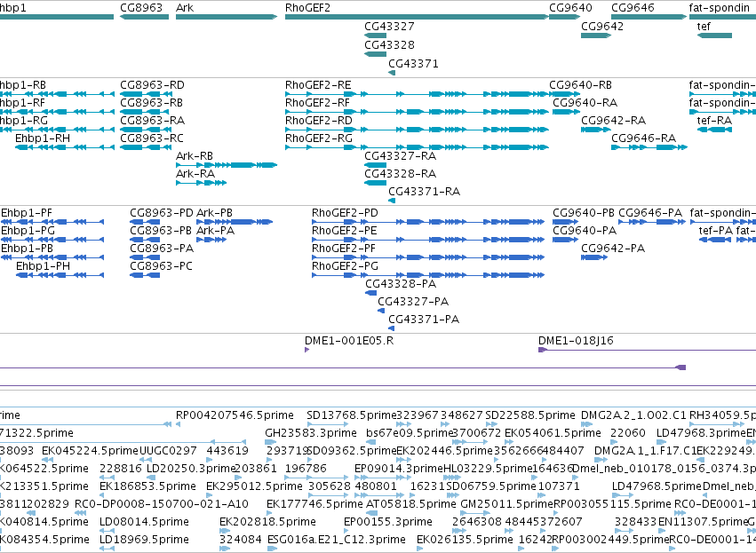Click the CG43371 gene label
Screen dimensions: 756x553
point(413,64)
